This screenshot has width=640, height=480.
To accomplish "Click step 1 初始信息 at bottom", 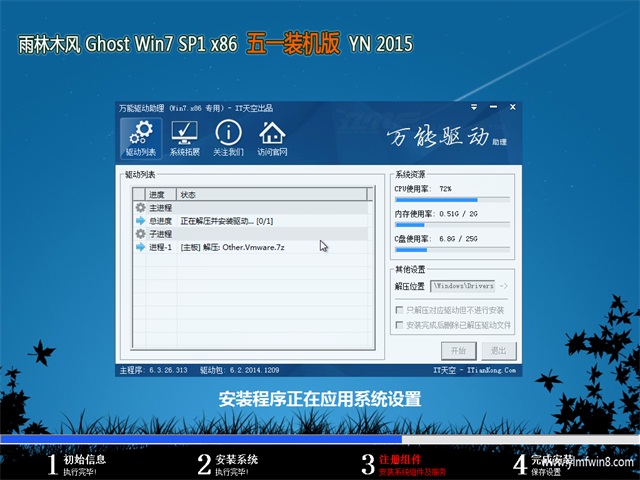I will point(76,464).
